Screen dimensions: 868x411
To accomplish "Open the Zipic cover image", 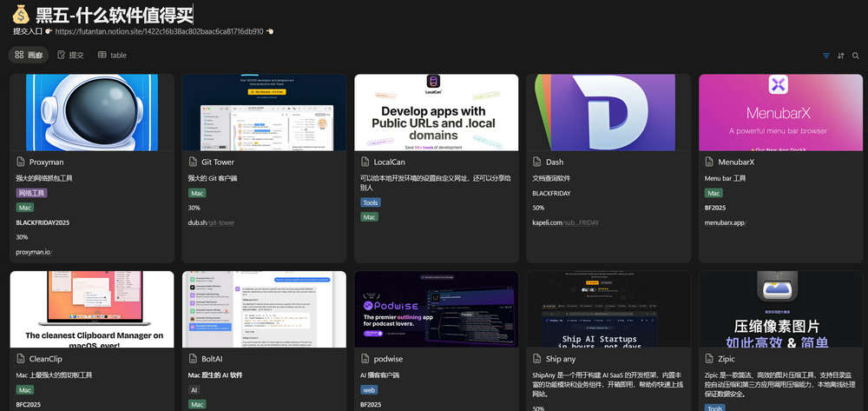I will click(780, 309).
